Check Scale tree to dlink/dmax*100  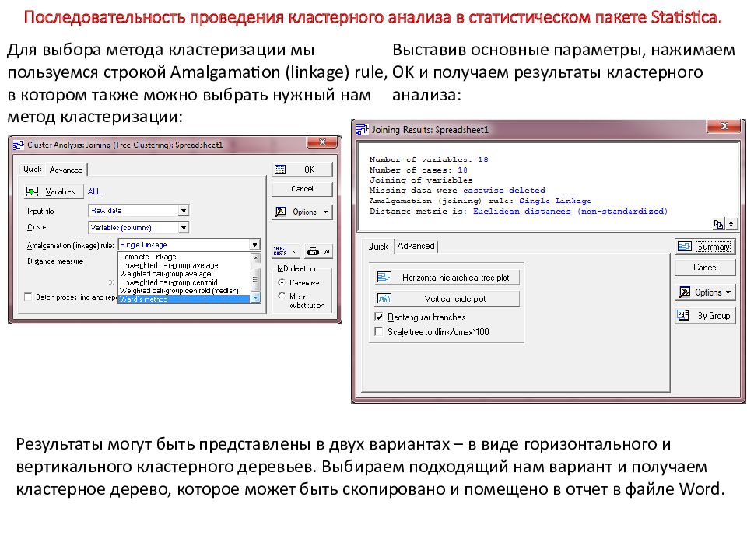379,331
